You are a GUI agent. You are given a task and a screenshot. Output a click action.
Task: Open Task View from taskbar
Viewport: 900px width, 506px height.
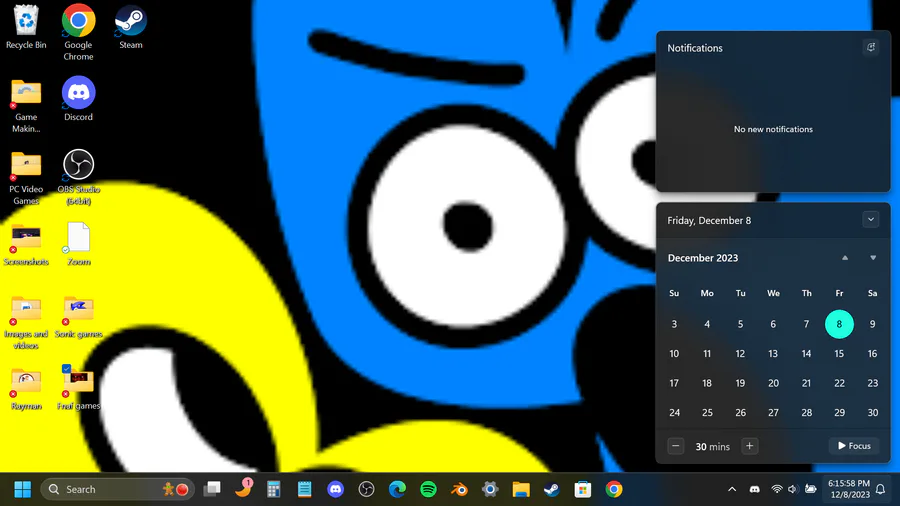212,489
